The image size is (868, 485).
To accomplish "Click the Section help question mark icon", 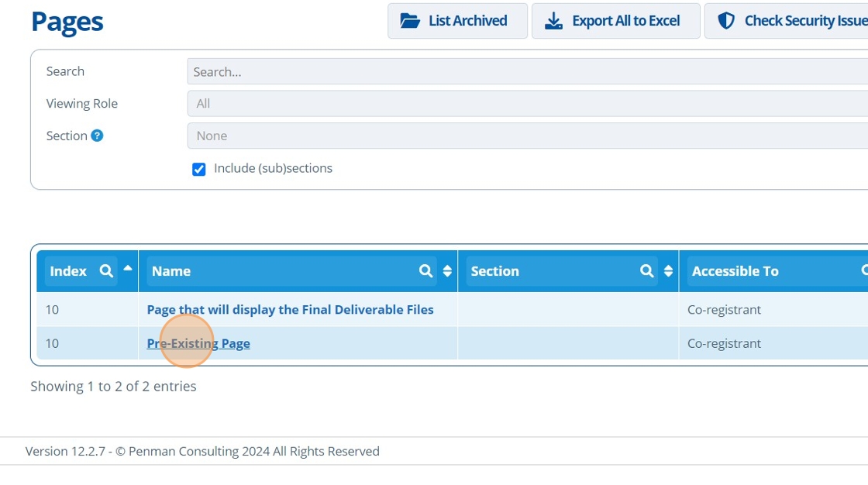I will [97, 136].
